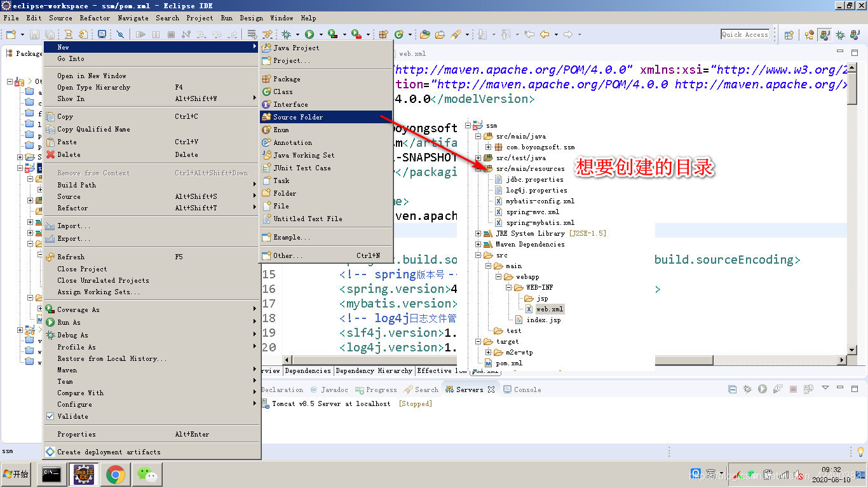Click the green Run toolbar button
The image size is (868, 488).
click(309, 34)
